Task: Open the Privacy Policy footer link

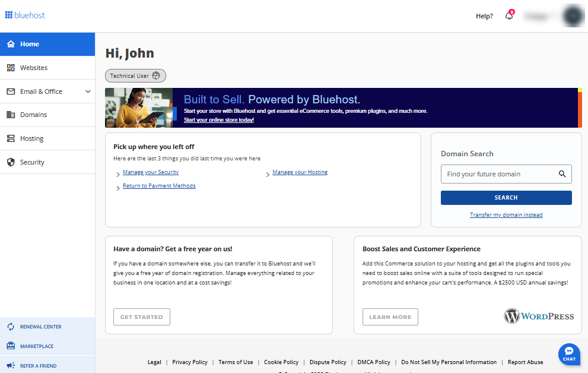Action: [x=190, y=362]
